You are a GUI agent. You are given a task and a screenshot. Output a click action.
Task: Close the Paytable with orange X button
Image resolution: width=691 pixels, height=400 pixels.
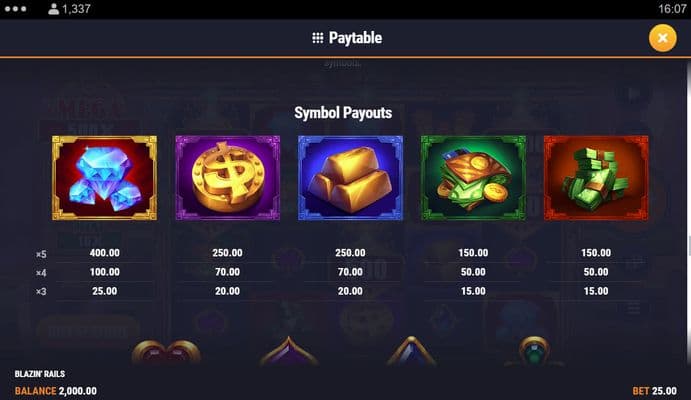[x=662, y=38]
